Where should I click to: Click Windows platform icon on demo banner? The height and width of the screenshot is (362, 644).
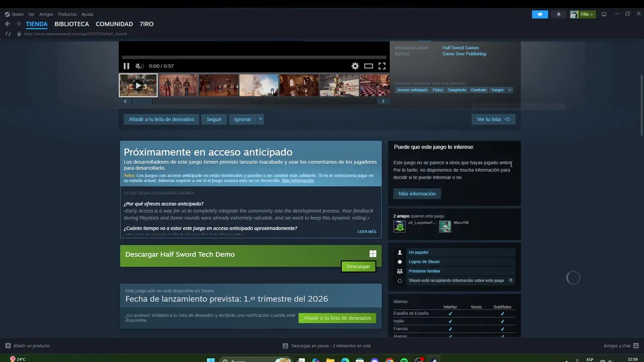[x=373, y=254]
